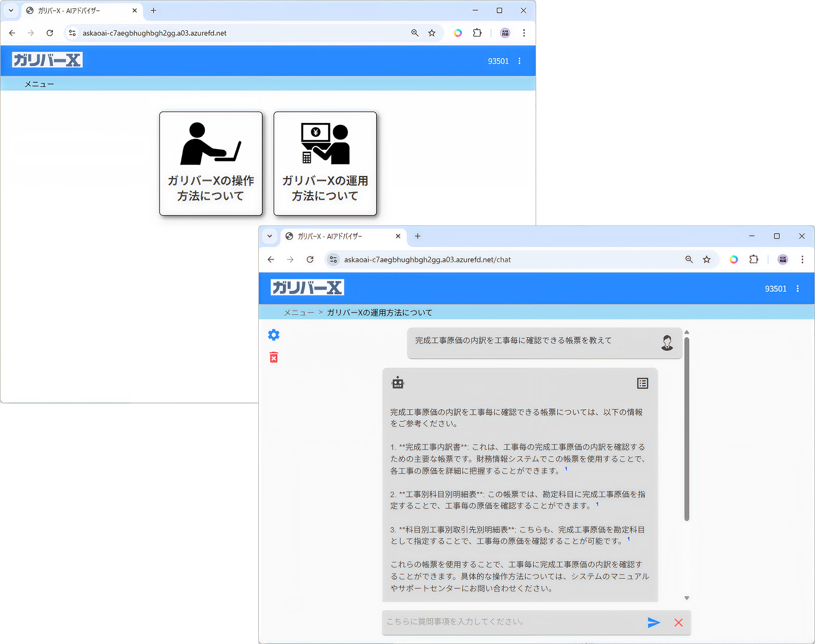The height and width of the screenshot is (644, 815).
Task: Clear the input with the red X icon
Action: (x=679, y=623)
